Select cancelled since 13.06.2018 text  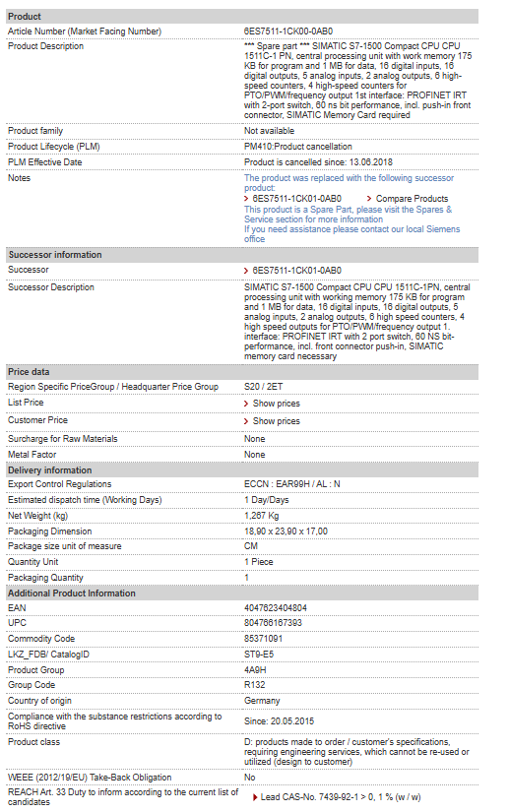coord(318,162)
